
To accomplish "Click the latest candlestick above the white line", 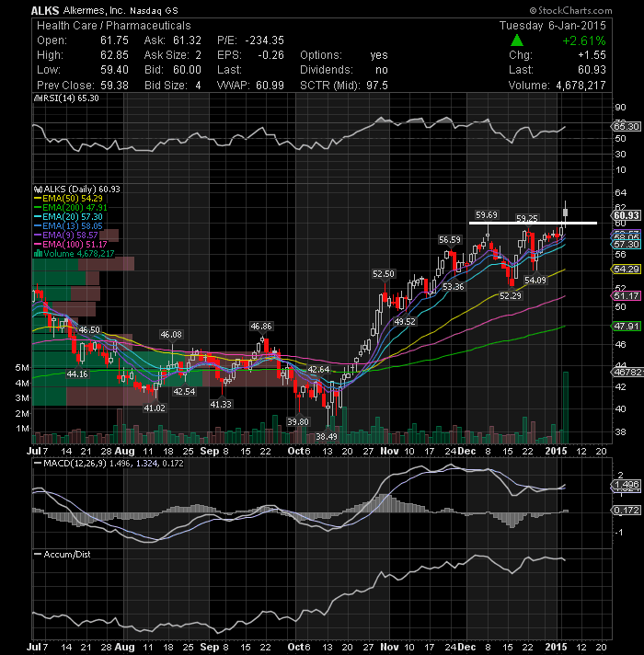I will coord(566,213).
